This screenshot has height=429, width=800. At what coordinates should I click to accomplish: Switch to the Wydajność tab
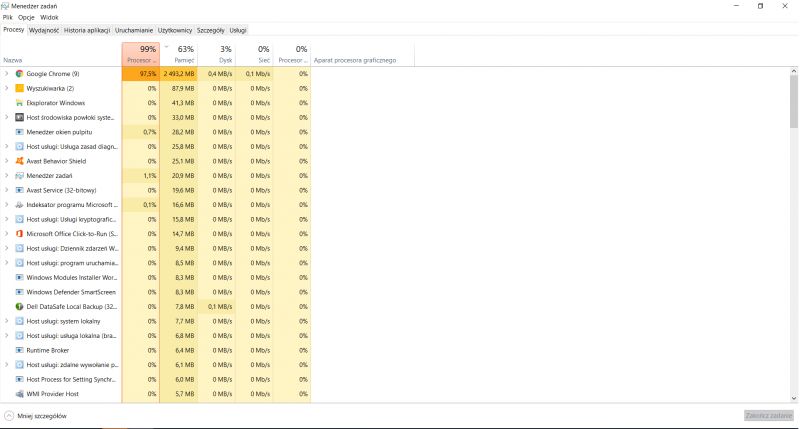(44, 31)
